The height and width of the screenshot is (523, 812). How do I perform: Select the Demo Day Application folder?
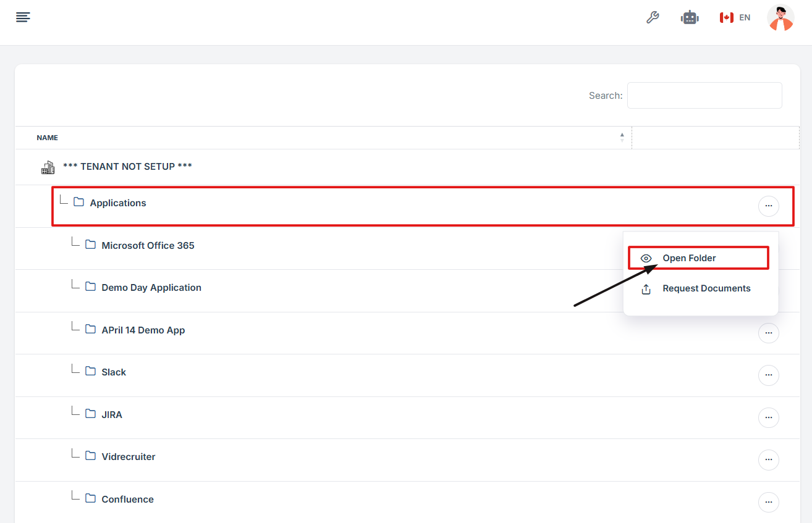click(151, 288)
